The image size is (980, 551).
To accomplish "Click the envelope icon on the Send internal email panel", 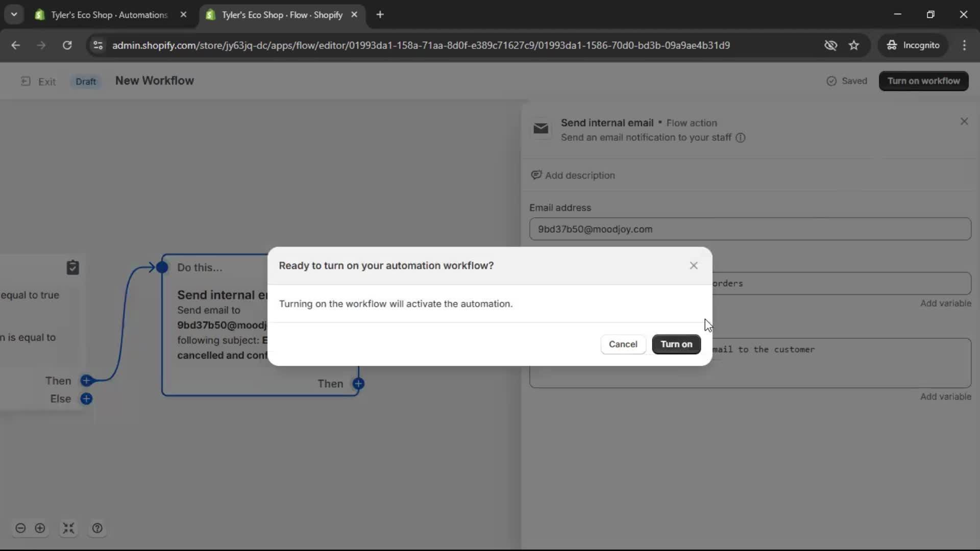I will [x=541, y=129].
